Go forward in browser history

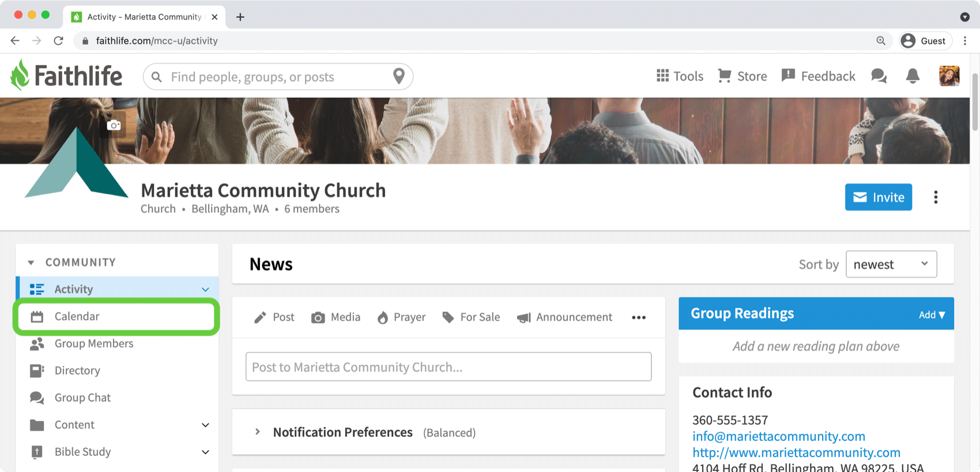36,40
